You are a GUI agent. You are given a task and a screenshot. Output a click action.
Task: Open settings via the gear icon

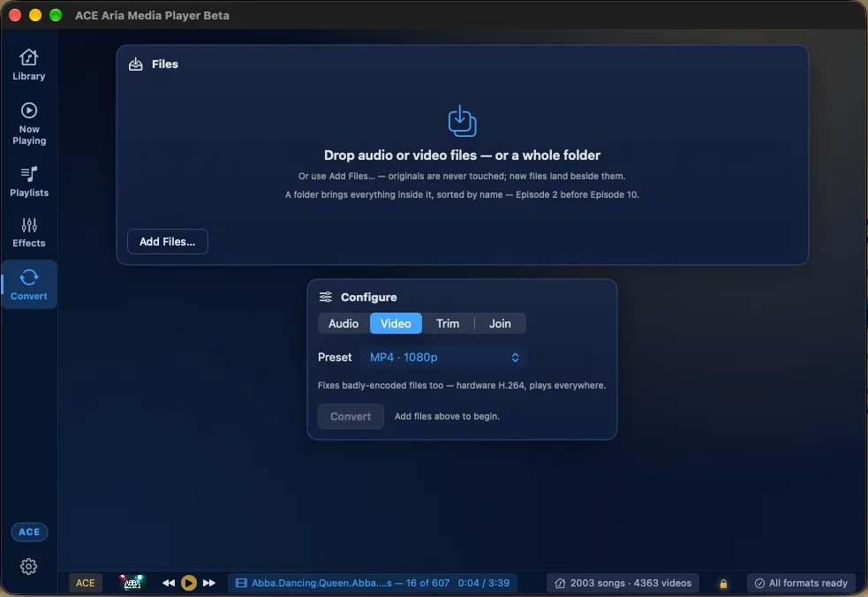click(x=29, y=566)
